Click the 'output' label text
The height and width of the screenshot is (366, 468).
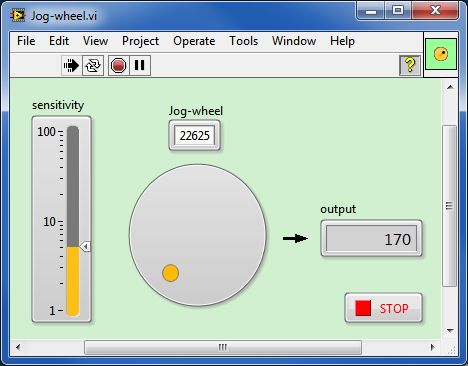(338, 209)
